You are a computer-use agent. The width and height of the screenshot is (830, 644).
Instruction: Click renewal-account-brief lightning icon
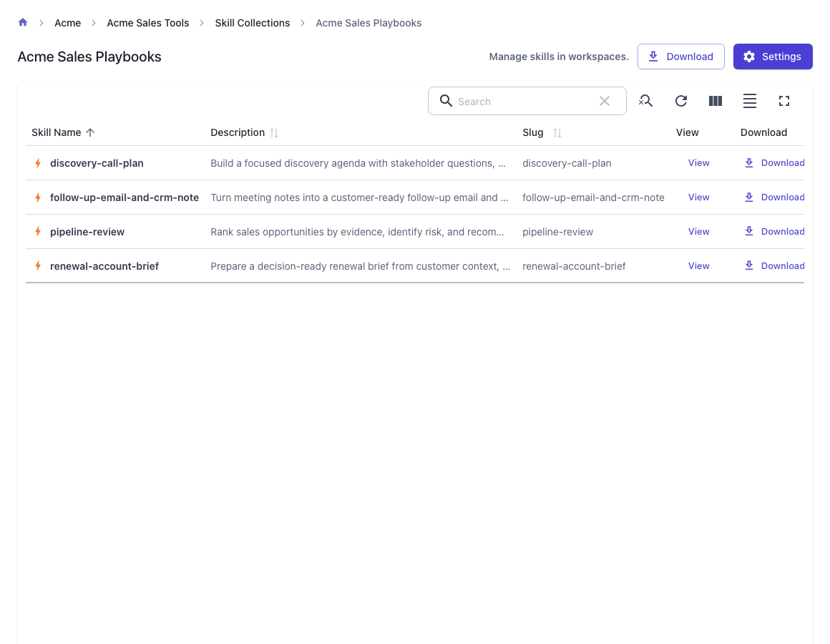pyautogui.click(x=38, y=265)
